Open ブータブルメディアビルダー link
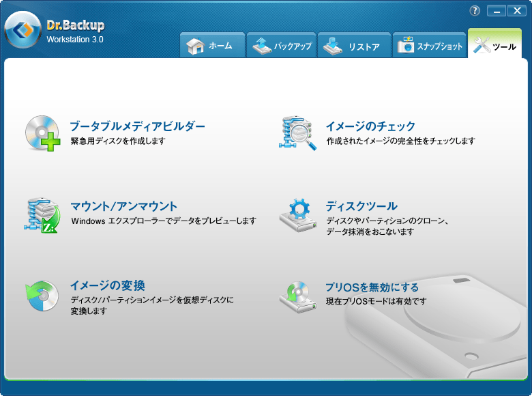 tap(137, 126)
